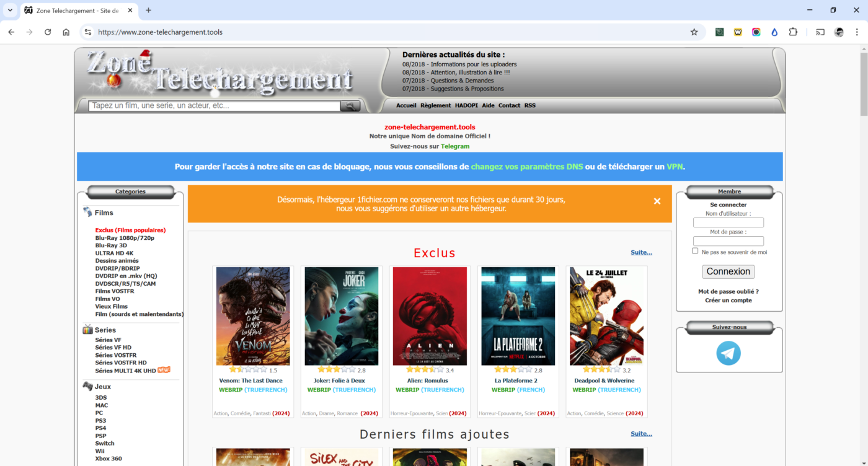
Task: Open the Telegram icon under Suivez-nous
Action: [728, 353]
